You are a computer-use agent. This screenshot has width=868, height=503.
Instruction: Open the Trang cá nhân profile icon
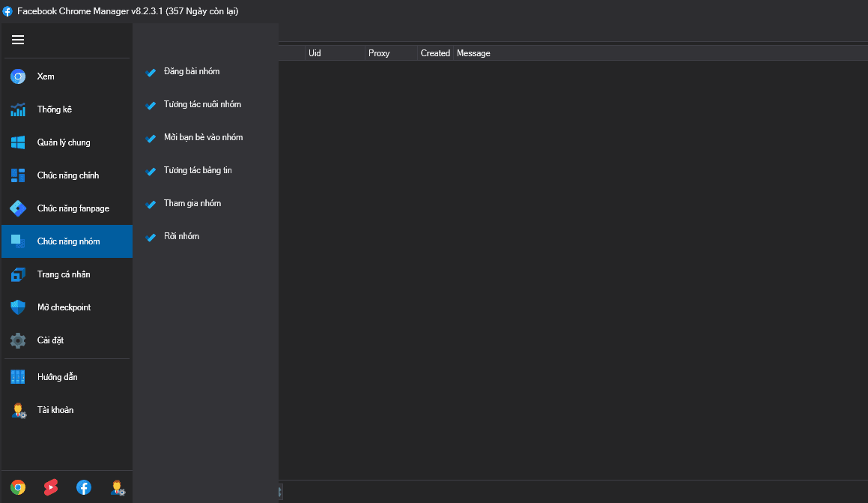click(x=18, y=274)
